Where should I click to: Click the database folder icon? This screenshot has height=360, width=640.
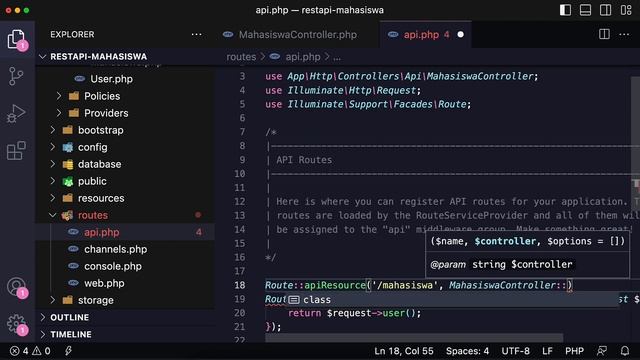[68, 164]
